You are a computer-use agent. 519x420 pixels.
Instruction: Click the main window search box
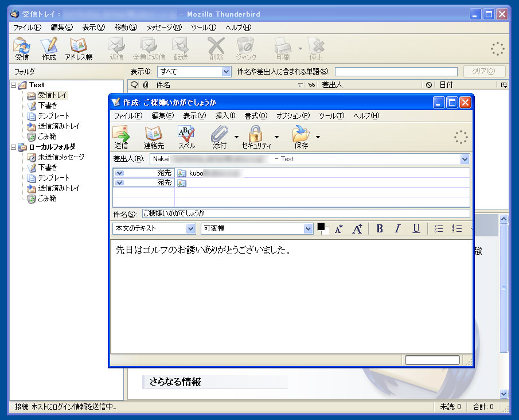396,72
